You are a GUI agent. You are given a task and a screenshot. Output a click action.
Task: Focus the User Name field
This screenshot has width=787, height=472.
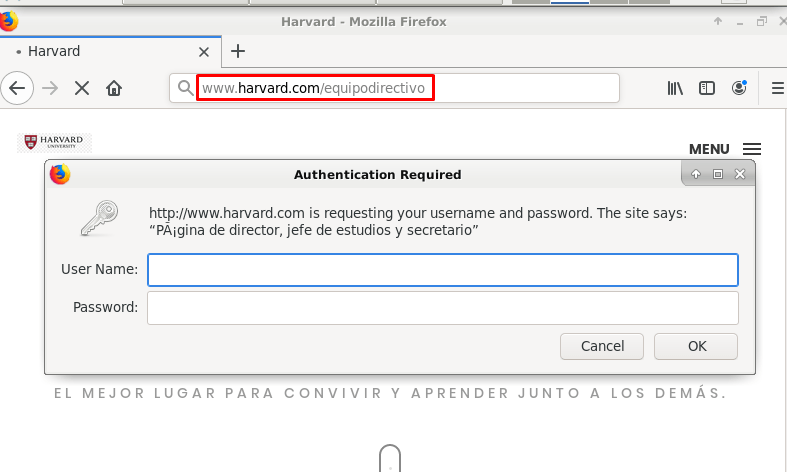(442, 270)
